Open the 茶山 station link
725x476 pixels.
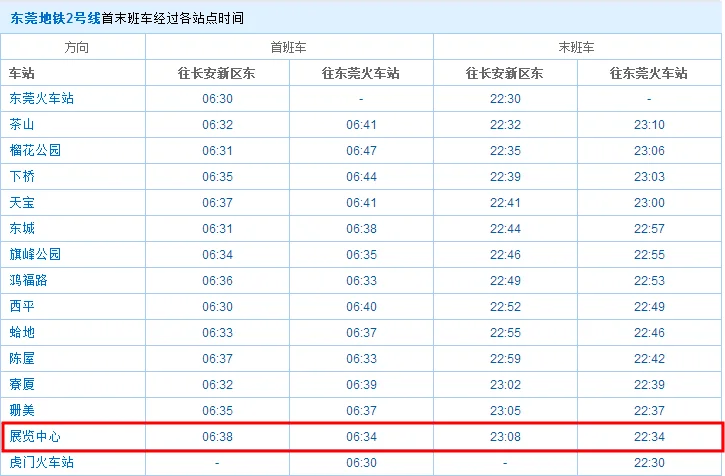coord(22,124)
